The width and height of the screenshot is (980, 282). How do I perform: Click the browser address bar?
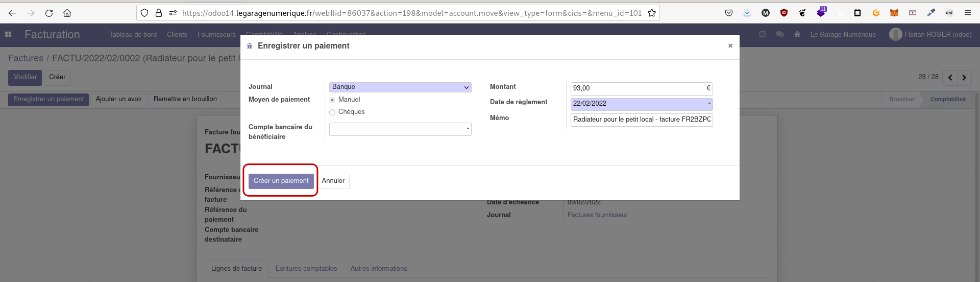[411, 13]
